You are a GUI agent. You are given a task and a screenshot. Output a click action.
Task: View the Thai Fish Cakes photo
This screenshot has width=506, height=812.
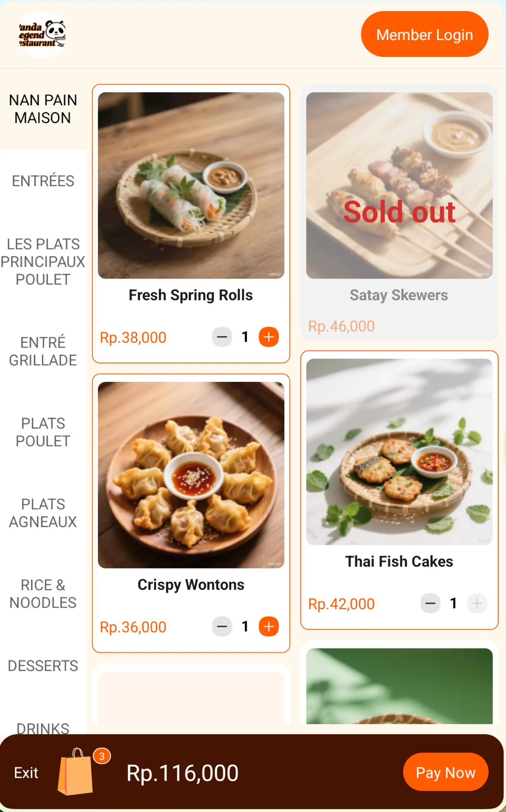399,452
